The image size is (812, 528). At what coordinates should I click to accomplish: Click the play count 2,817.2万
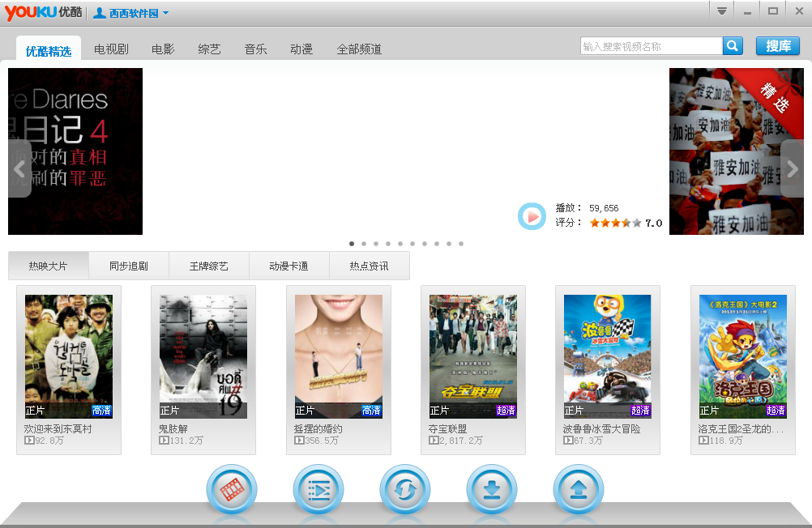click(455, 441)
